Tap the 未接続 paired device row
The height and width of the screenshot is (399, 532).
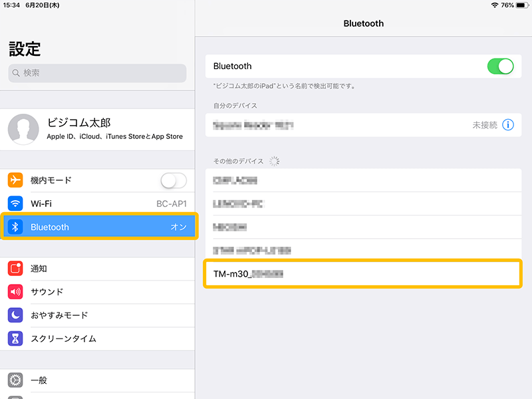click(346, 125)
